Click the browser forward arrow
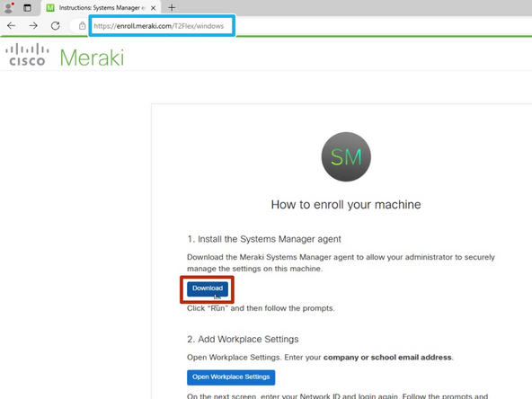The image size is (532, 399). 33,26
